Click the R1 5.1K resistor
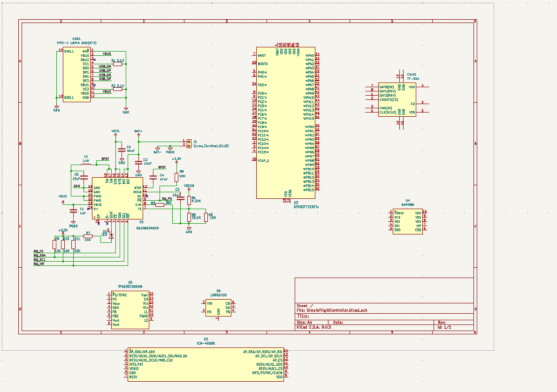This screenshot has height=392, width=557. 117,64
